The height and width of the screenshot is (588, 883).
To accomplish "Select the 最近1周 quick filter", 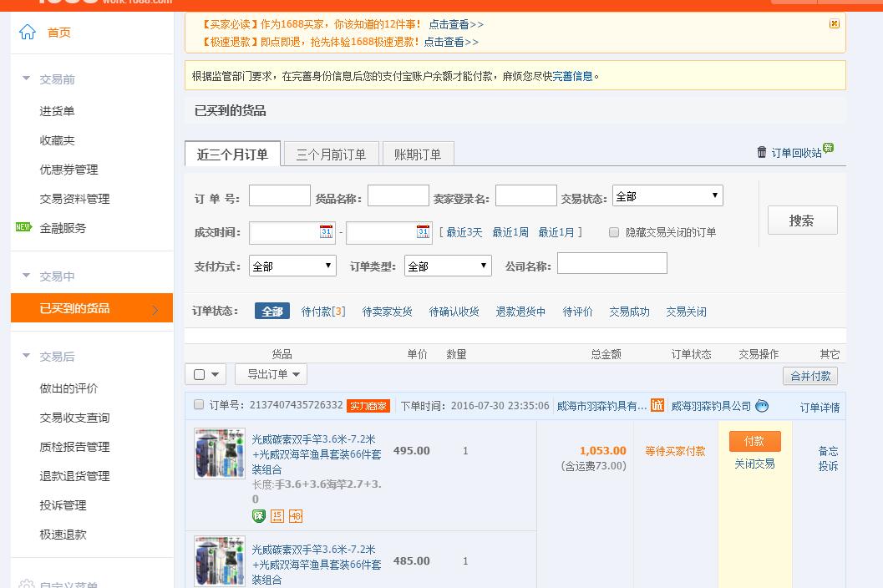I will click(510, 232).
